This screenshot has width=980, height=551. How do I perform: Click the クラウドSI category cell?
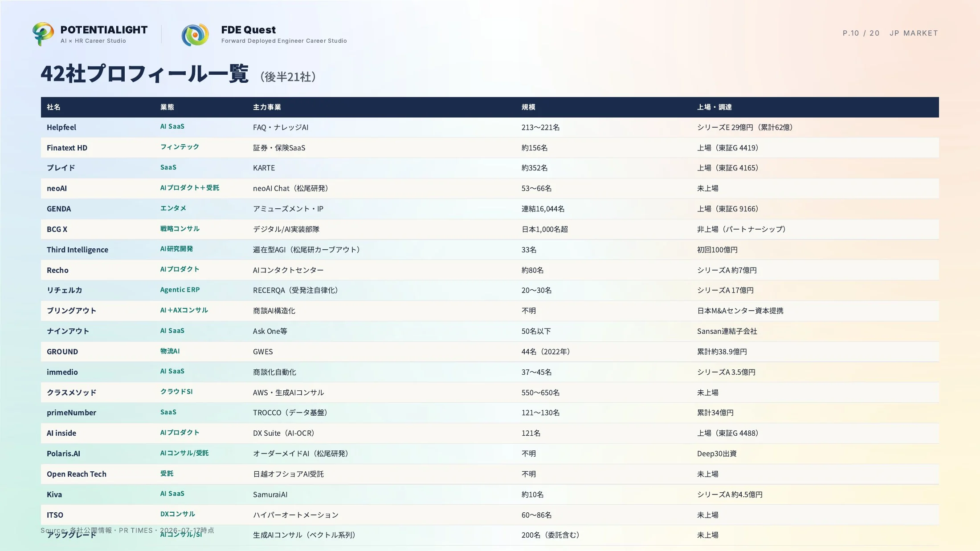[x=176, y=392]
